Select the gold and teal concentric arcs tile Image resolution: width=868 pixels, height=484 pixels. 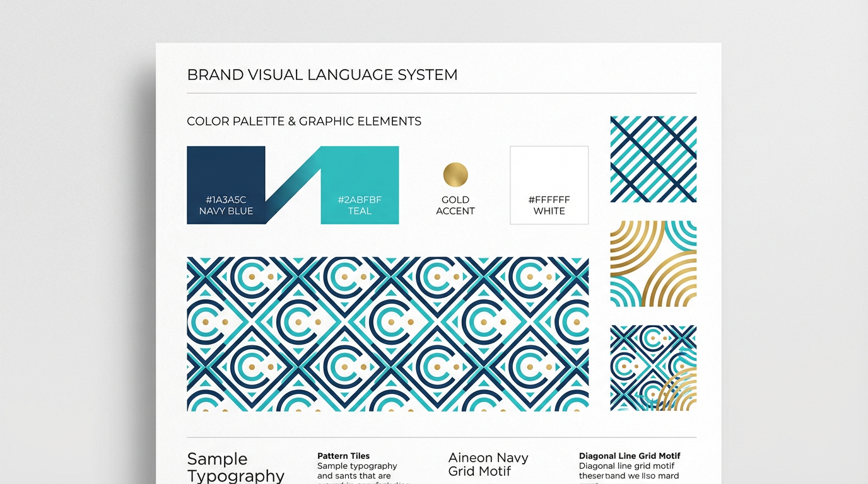[653, 263]
